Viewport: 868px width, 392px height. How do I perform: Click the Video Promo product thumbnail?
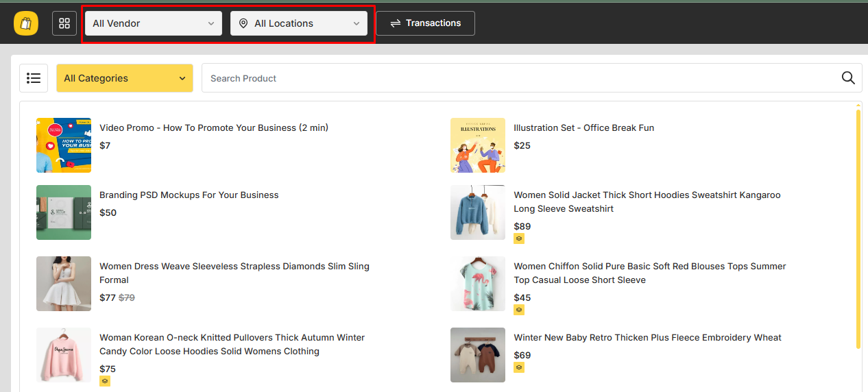(x=64, y=145)
